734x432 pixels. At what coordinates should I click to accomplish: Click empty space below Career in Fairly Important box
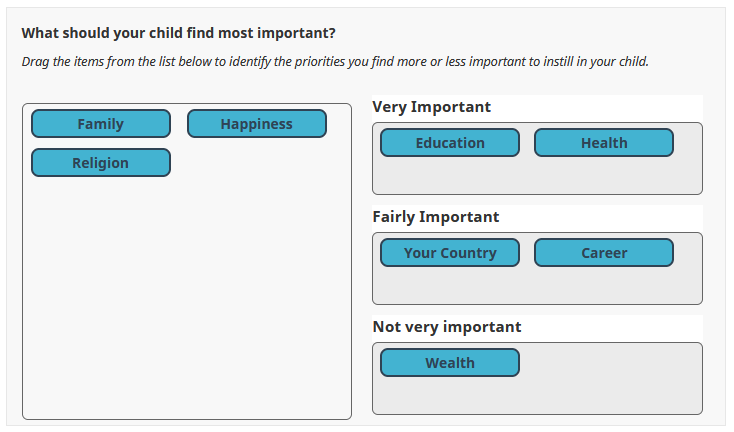(x=604, y=286)
